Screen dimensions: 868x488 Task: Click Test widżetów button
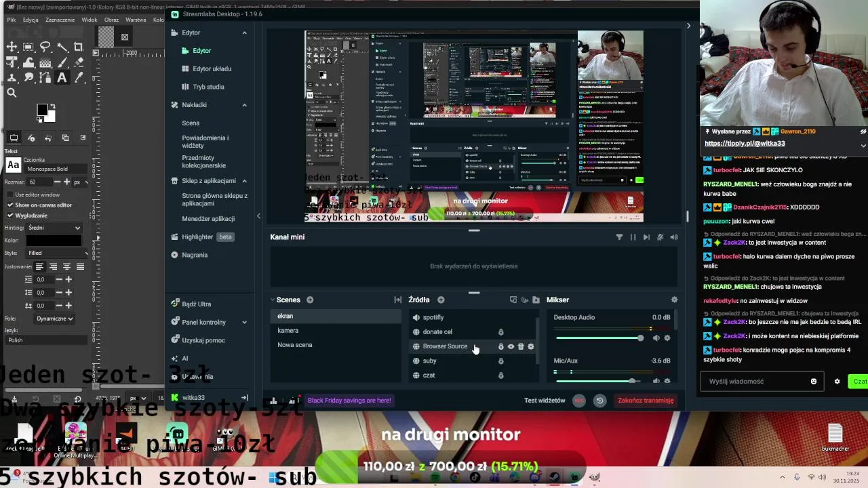coord(545,401)
